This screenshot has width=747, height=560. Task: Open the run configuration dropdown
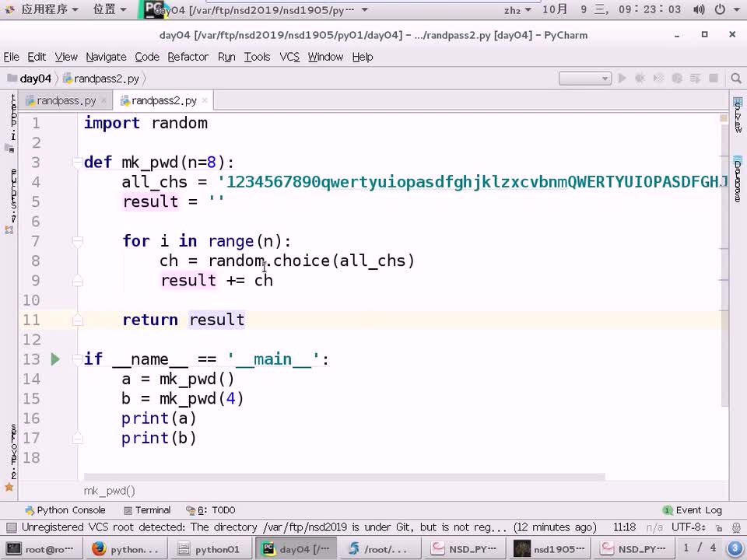[585, 78]
